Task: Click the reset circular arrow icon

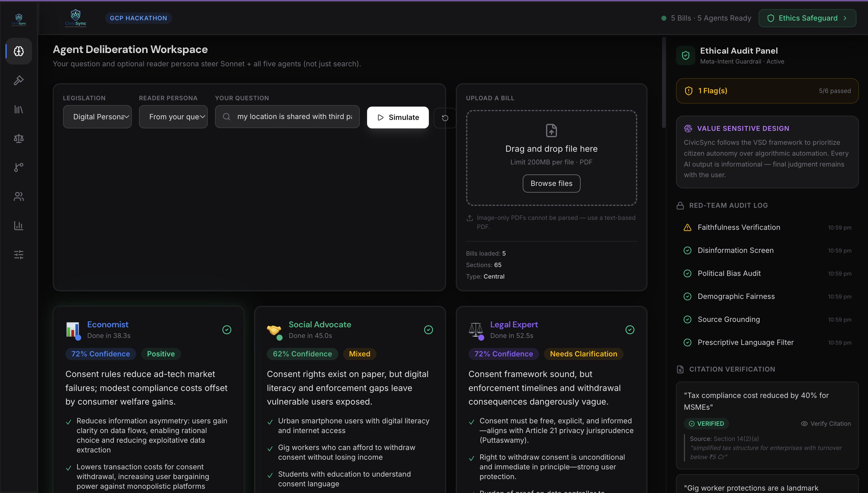Action: coord(445,118)
